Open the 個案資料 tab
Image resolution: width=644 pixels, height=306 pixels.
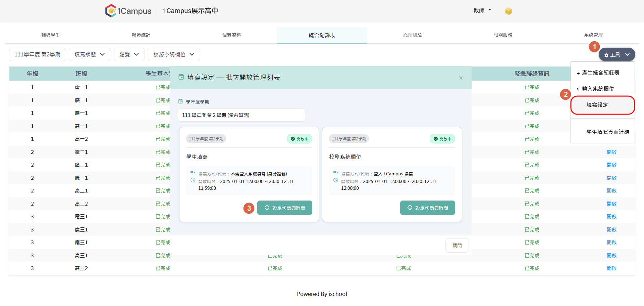(231, 35)
